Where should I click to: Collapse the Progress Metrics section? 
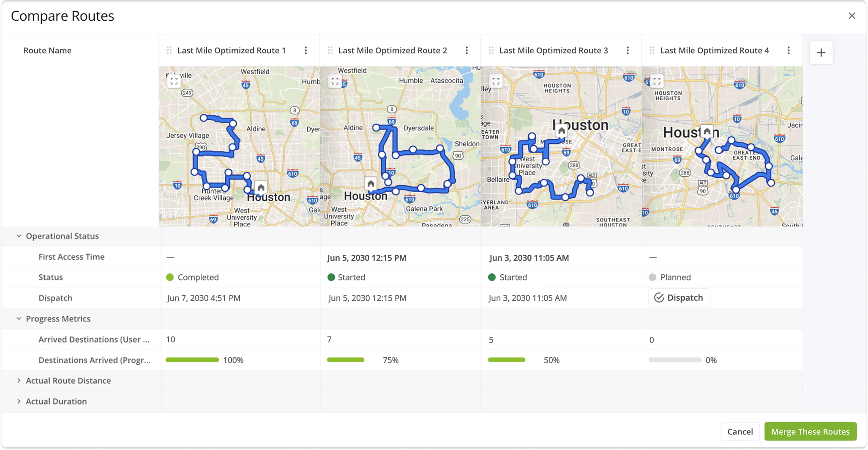click(19, 319)
